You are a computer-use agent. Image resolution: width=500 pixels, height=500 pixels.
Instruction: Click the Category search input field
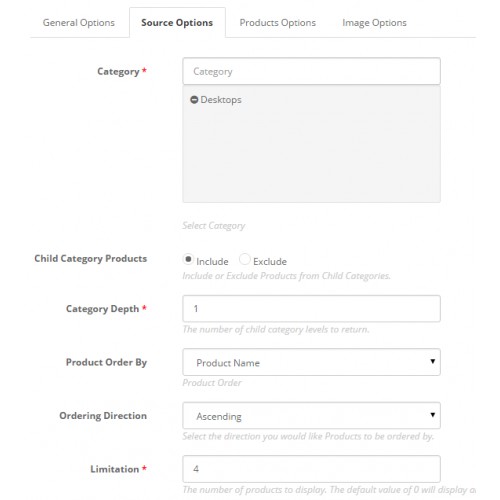pyautogui.click(x=311, y=71)
